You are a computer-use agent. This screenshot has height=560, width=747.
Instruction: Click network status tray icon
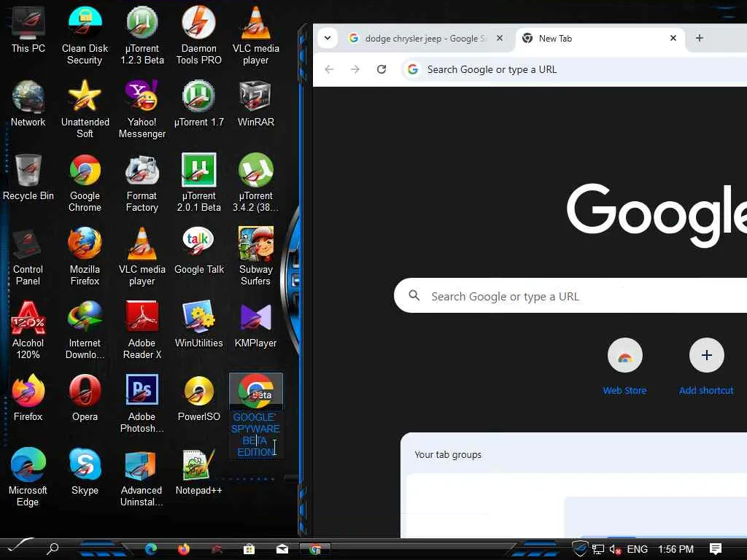point(598,549)
